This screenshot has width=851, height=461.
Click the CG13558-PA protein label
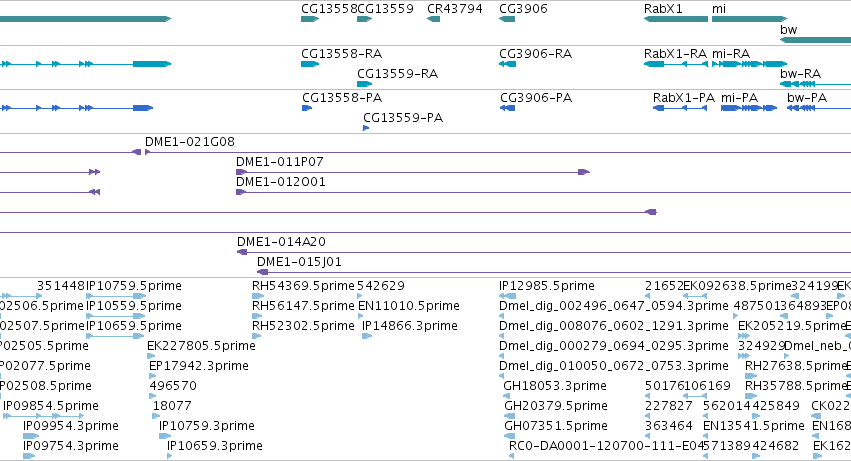click(342, 98)
